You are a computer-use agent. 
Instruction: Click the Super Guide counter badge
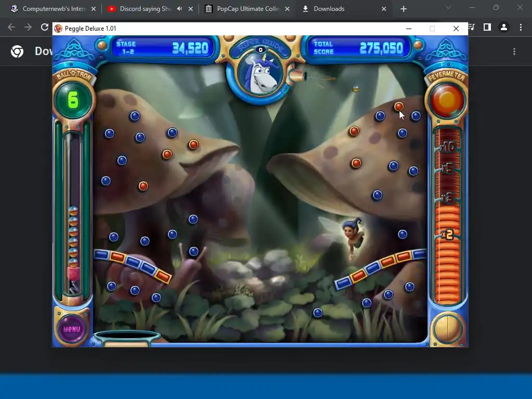coord(261,50)
